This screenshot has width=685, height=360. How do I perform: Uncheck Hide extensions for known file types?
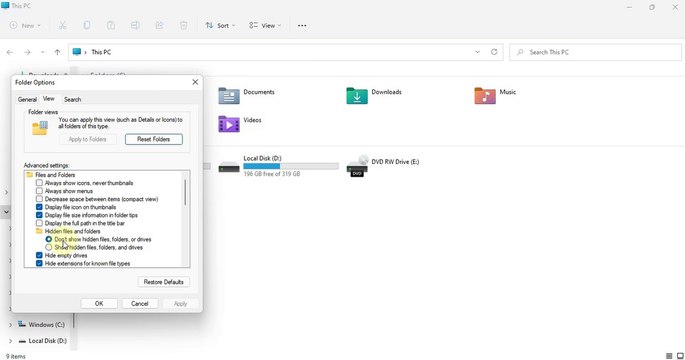[x=39, y=263]
